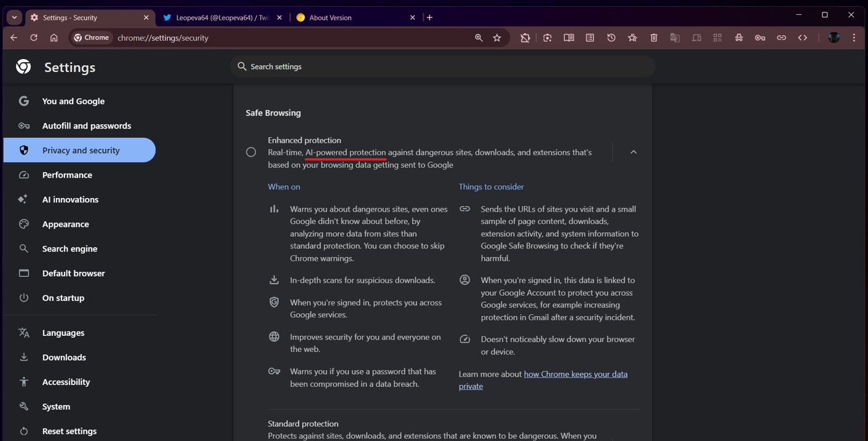The width and height of the screenshot is (868, 441).
Task: Open Privacy and security settings
Action: (79, 150)
